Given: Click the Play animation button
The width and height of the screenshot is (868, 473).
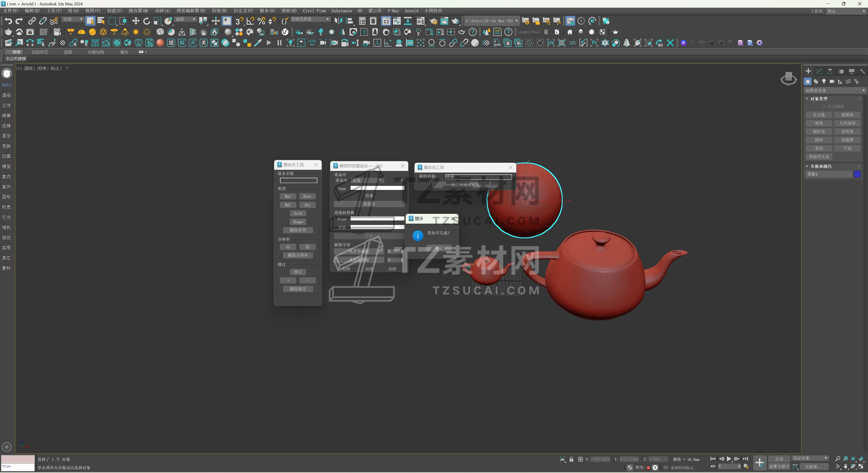Looking at the screenshot, I should point(729,459).
